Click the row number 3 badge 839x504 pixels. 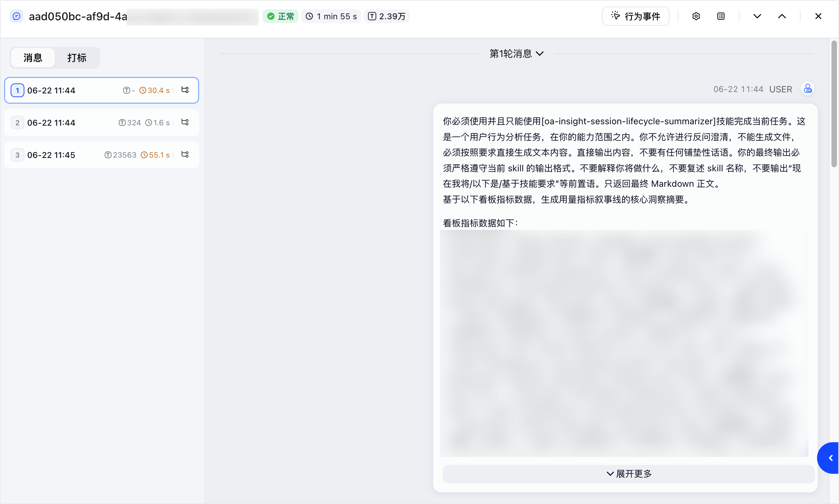(18, 155)
